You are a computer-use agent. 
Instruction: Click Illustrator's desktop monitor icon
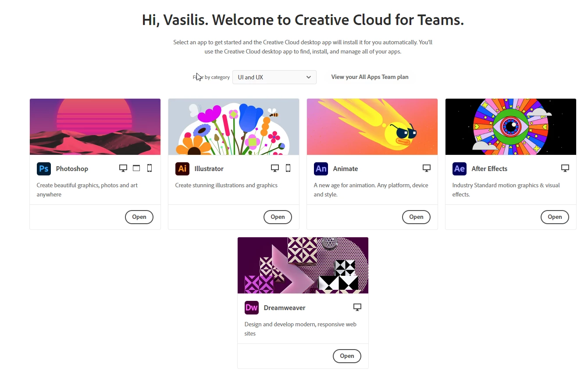tap(275, 168)
